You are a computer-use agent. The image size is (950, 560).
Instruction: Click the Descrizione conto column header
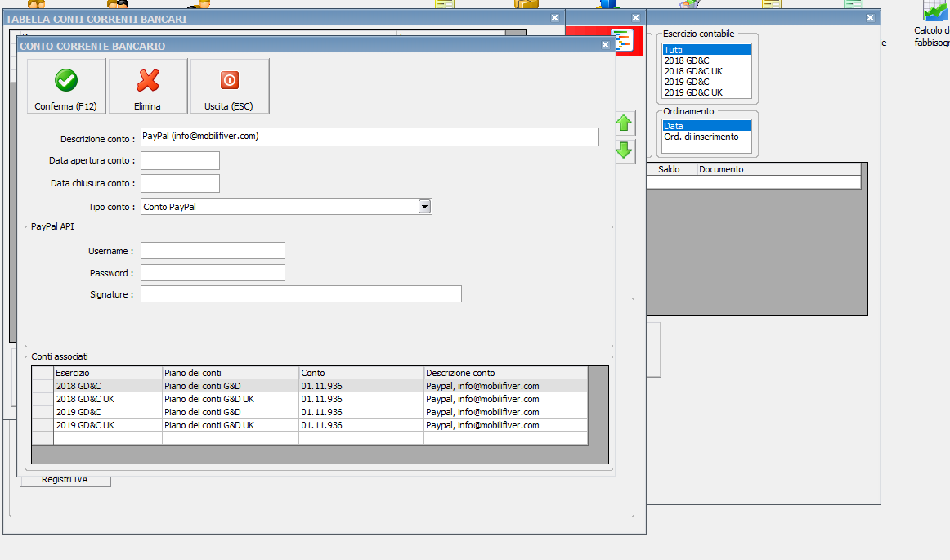click(506, 373)
